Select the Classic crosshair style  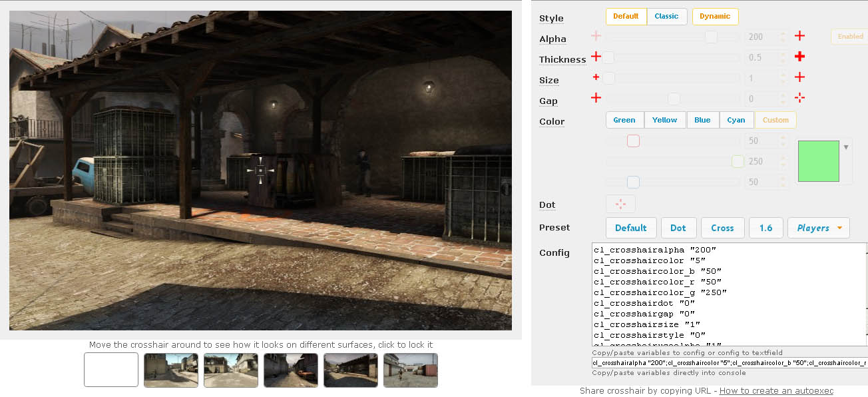(x=666, y=16)
